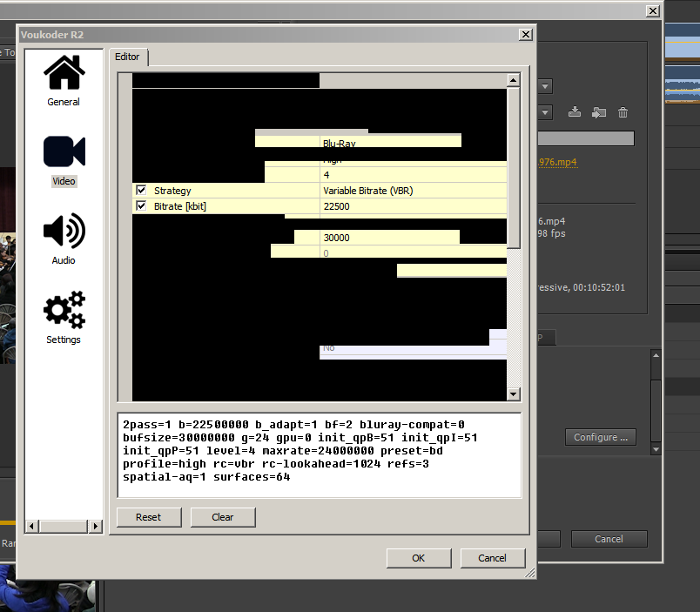Expand the level value 4 dropdown
Image resolution: width=700 pixels, height=612 pixels.
pos(413,175)
